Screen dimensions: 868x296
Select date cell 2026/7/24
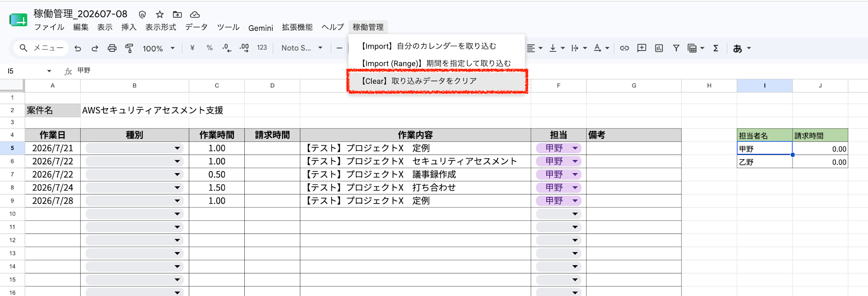tap(53, 187)
